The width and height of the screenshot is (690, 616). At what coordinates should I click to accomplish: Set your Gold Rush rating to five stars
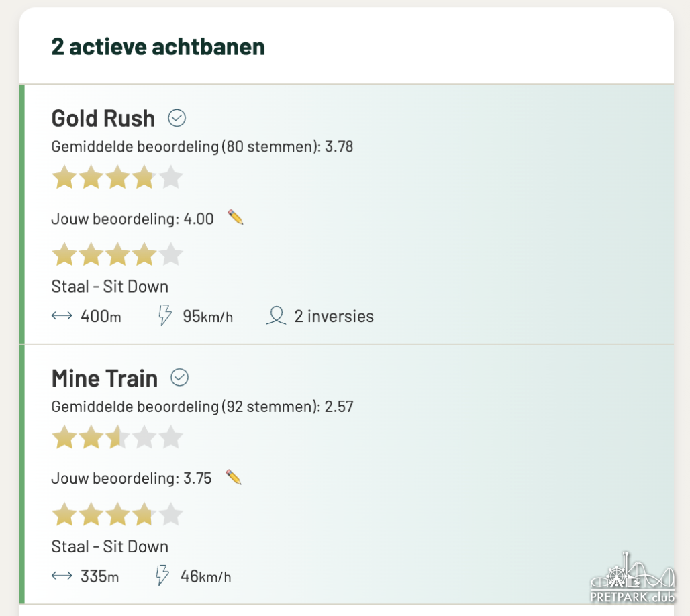pyautogui.click(x=171, y=255)
